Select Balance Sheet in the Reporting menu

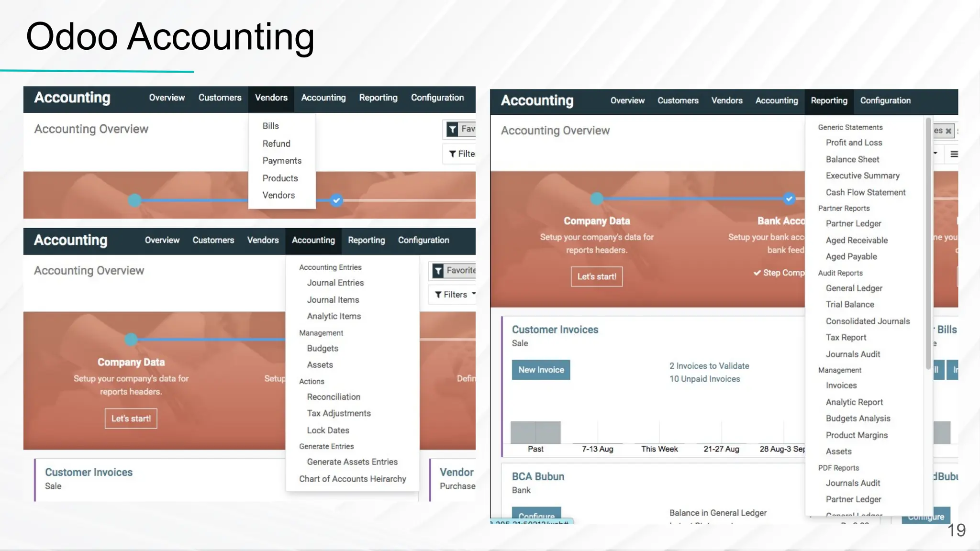pos(852,159)
